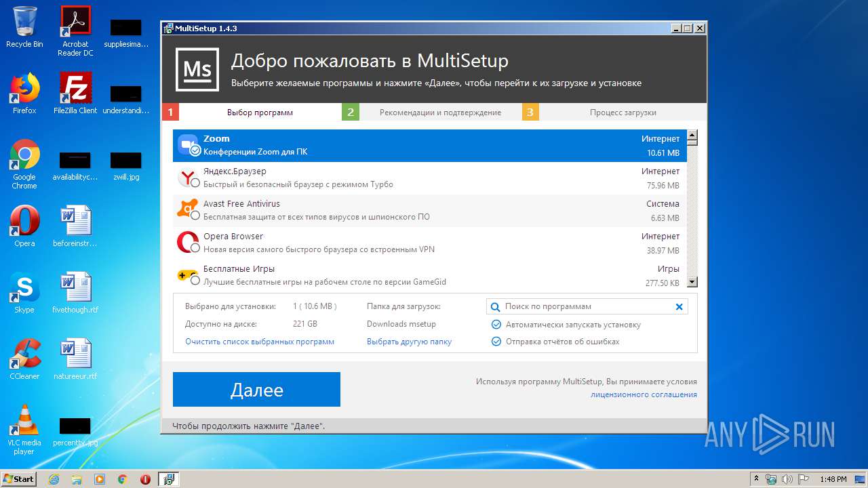Show hidden tray icons arrow
The height and width of the screenshot is (488, 868).
click(x=756, y=479)
